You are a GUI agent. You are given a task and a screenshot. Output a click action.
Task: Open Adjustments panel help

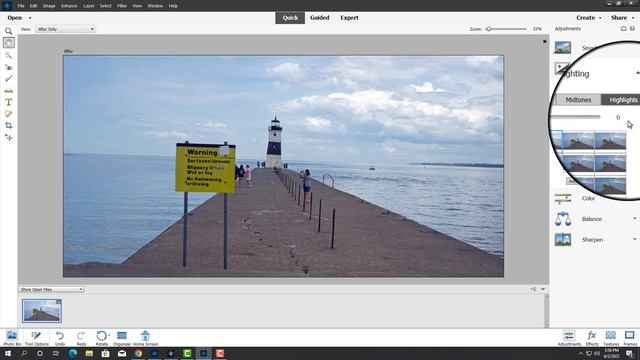pyautogui.click(x=632, y=29)
